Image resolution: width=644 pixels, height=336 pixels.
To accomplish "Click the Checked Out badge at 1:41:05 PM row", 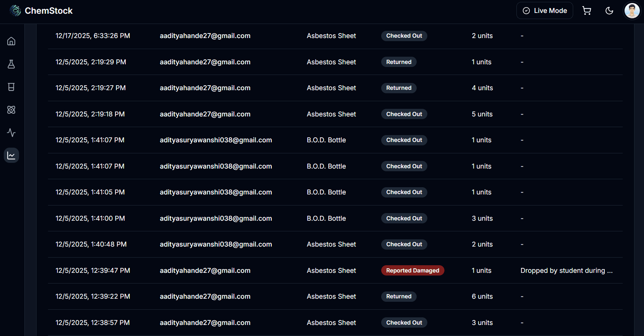I will (x=404, y=192).
